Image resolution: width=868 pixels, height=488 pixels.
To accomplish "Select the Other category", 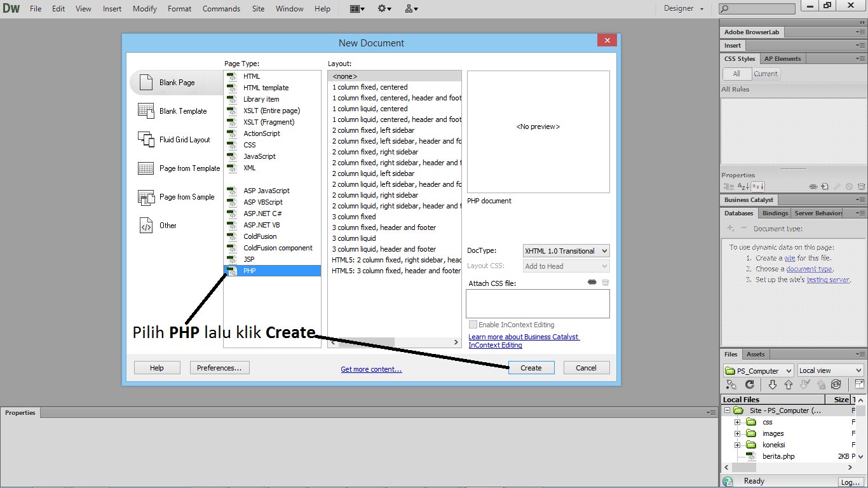I will 158,226.
